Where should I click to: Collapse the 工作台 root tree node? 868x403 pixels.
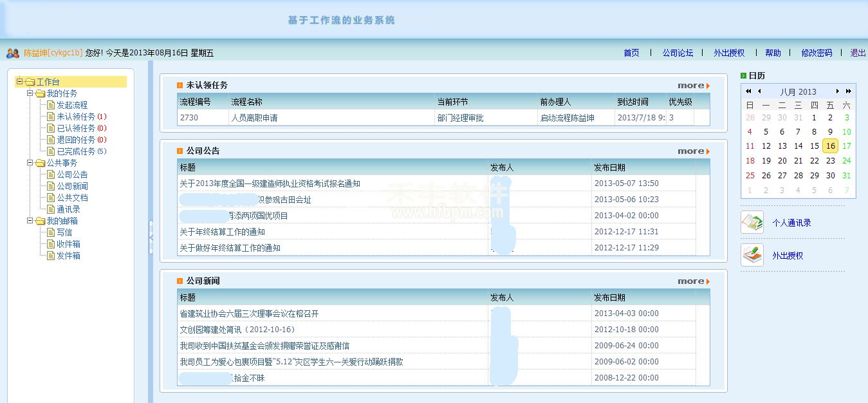pyautogui.click(x=19, y=82)
